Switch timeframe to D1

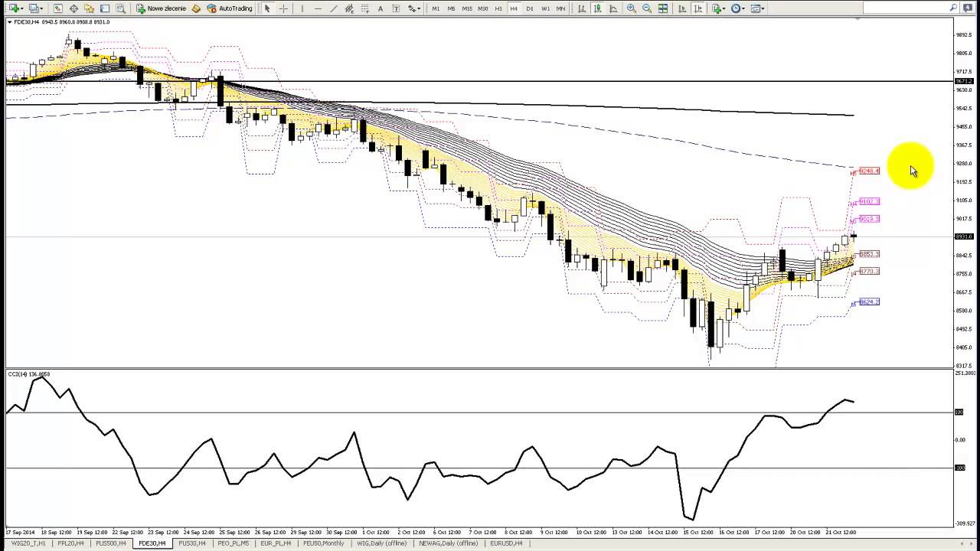[530, 8]
